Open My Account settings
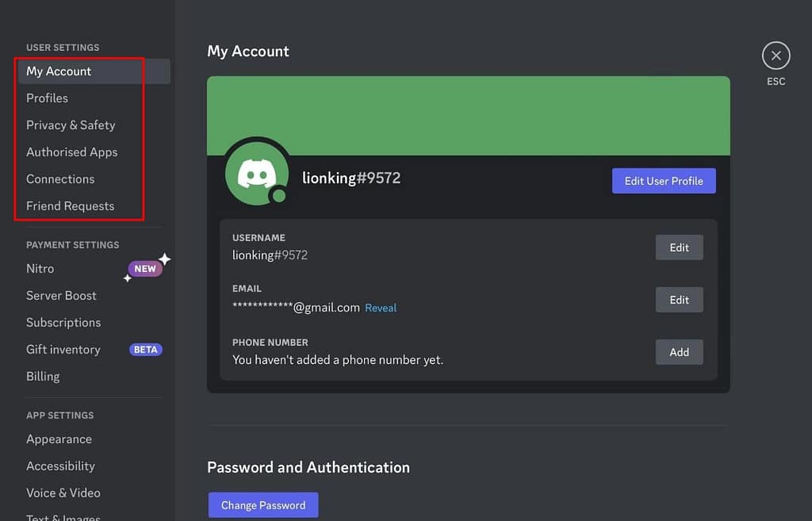This screenshot has height=521, width=812. (94, 71)
